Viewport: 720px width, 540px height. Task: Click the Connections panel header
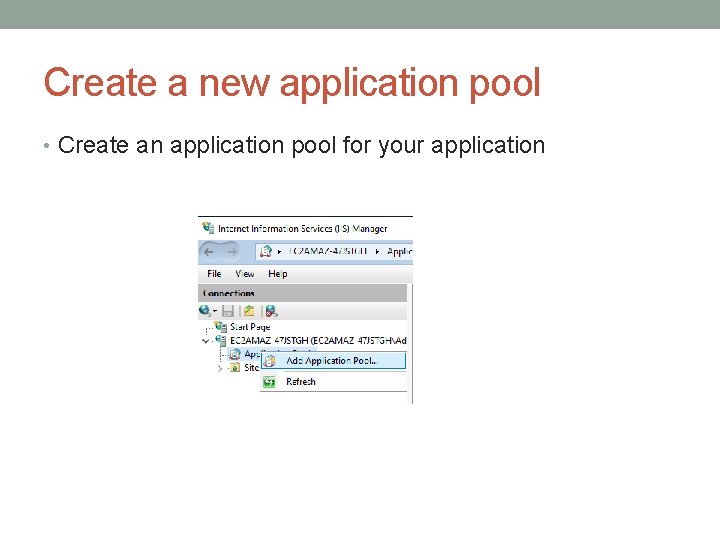click(303, 293)
